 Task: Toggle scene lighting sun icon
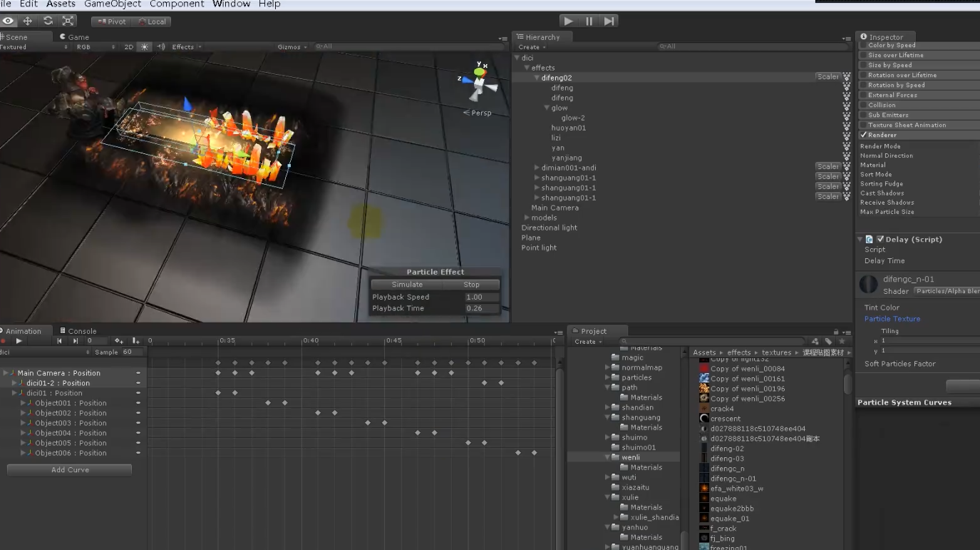pyautogui.click(x=145, y=47)
